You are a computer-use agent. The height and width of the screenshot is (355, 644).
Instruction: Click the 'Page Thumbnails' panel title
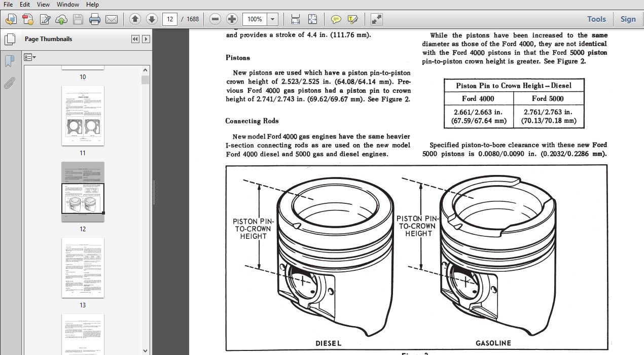click(49, 39)
